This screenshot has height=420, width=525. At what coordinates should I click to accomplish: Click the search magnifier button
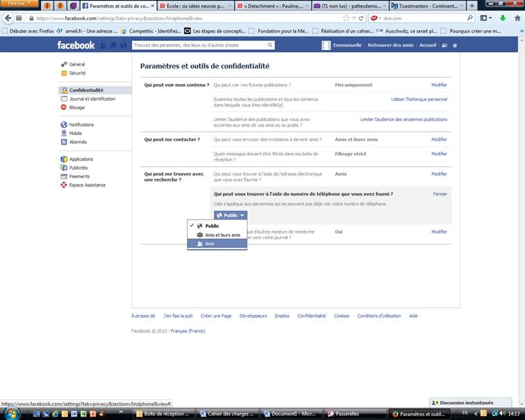point(270,45)
